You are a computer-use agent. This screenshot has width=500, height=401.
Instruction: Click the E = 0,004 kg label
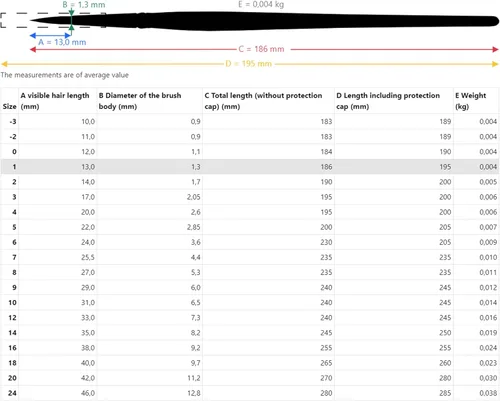(261, 4)
